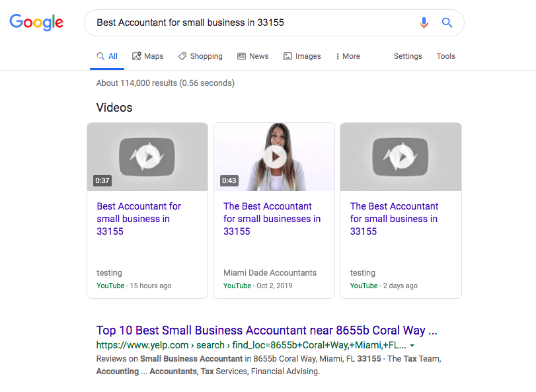Open third video titled 'The Best Accountant for small business'
The height and width of the screenshot is (392, 536).
pyautogui.click(x=394, y=219)
